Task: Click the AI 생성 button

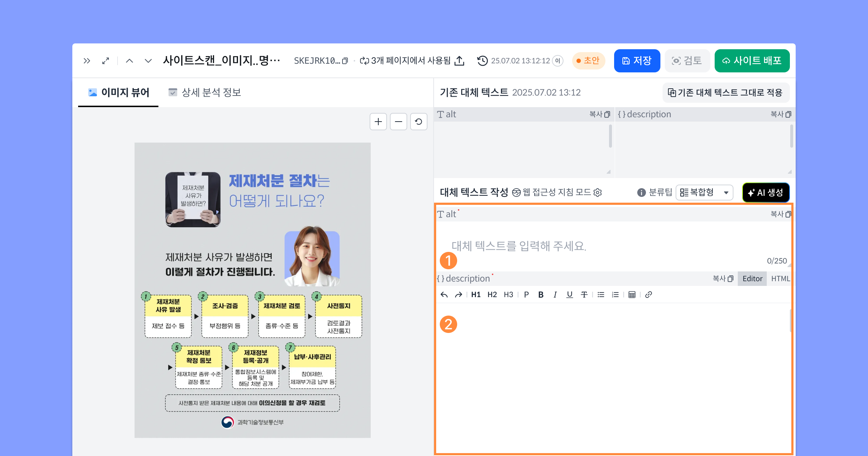Action: 766,193
